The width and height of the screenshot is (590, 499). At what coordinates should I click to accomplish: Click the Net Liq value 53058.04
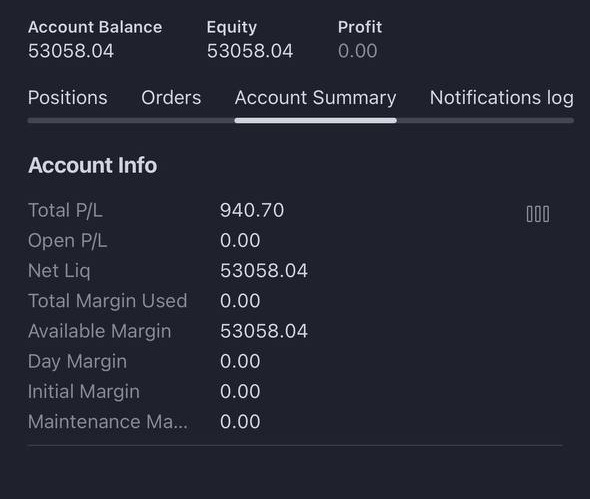coord(264,271)
